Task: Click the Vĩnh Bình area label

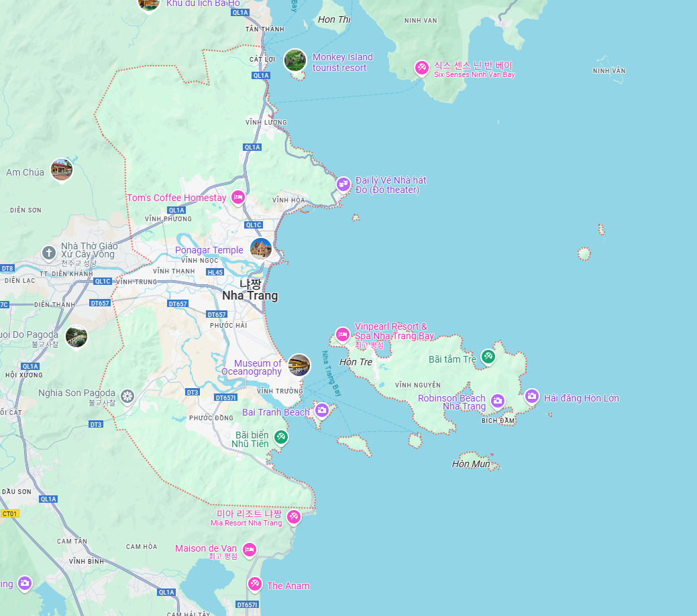Action: pyautogui.click(x=87, y=562)
